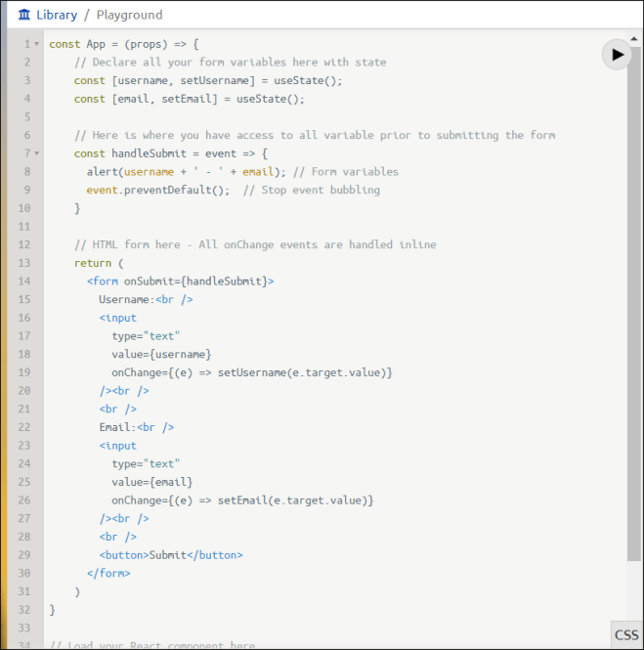Viewport: 644px width, 650px height.
Task: Click the 'return (' statement
Action: pyautogui.click(x=99, y=263)
